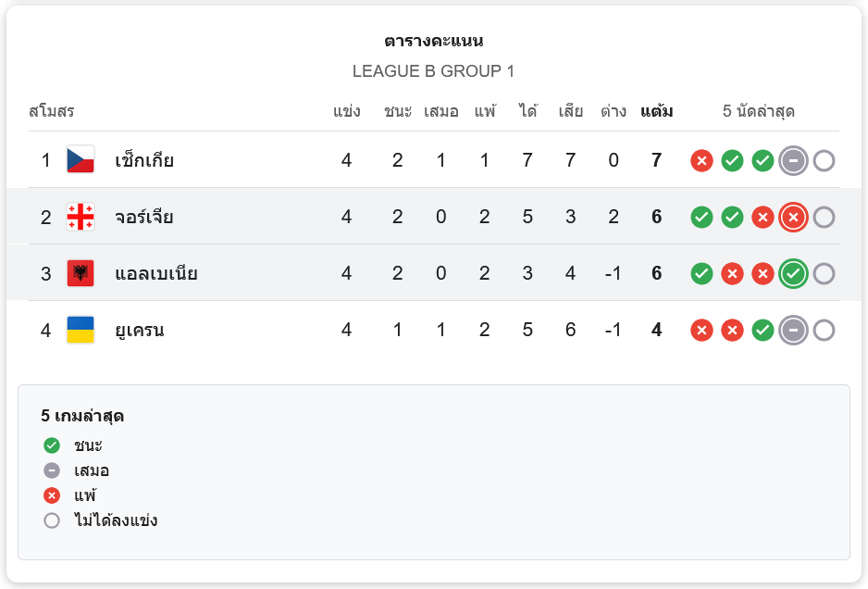Click the Ukraine flag icon
The width and height of the screenshot is (868, 589).
coord(81,330)
